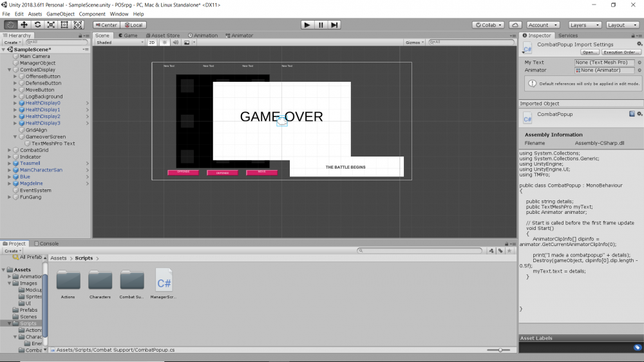Select the Scale tool
The width and height of the screenshot is (644, 362).
click(x=51, y=25)
